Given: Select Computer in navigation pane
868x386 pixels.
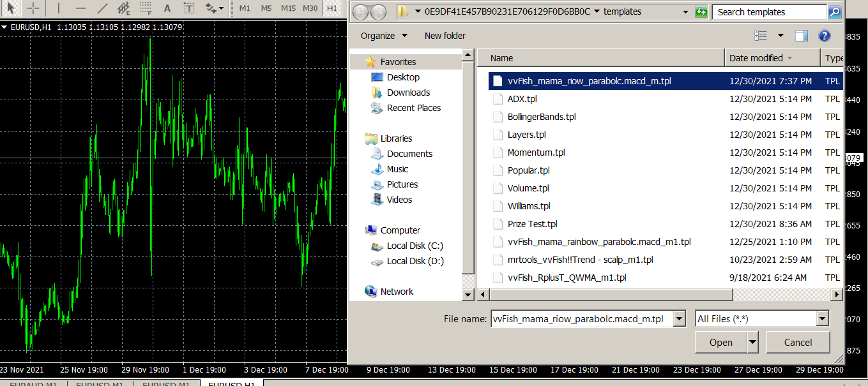Looking at the screenshot, I should (x=400, y=230).
